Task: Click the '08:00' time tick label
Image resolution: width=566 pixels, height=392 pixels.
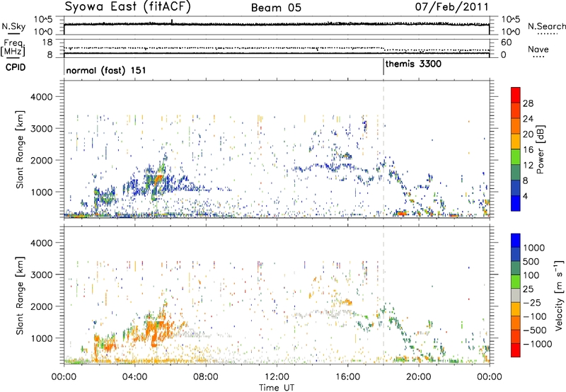Action: click(206, 377)
